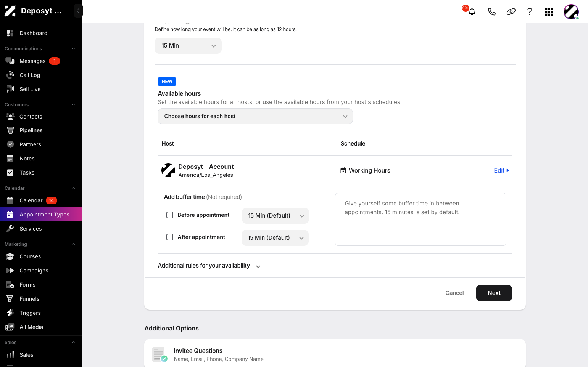Image resolution: width=588 pixels, height=367 pixels.
Task: Open the Choose hours for each host dropdown
Action: tap(255, 116)
